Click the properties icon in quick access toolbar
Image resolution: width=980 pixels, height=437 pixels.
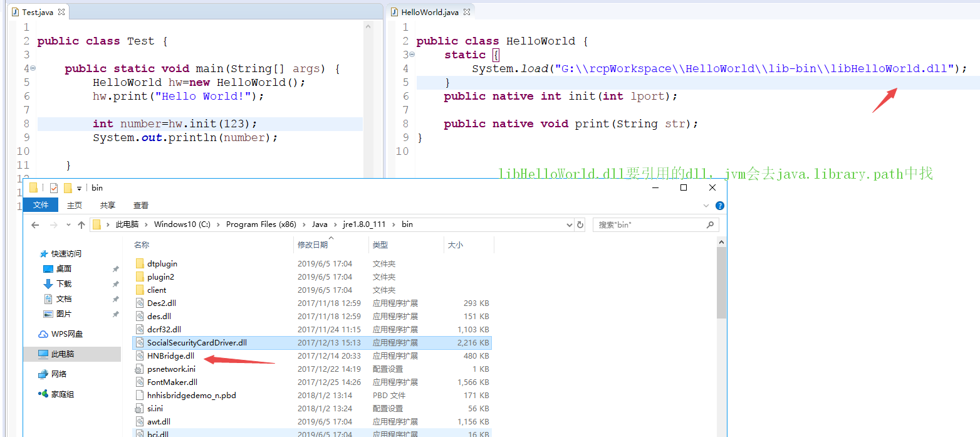[x=55, y=187]
